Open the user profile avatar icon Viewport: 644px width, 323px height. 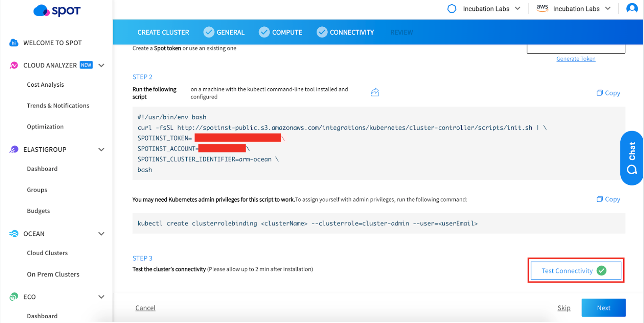coord(632,8)
